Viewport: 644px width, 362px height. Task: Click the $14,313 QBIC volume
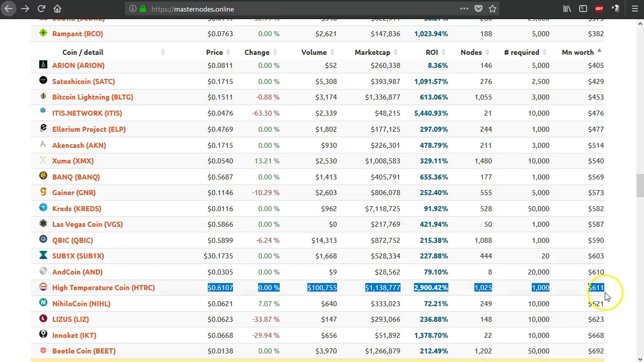(324, 240)
